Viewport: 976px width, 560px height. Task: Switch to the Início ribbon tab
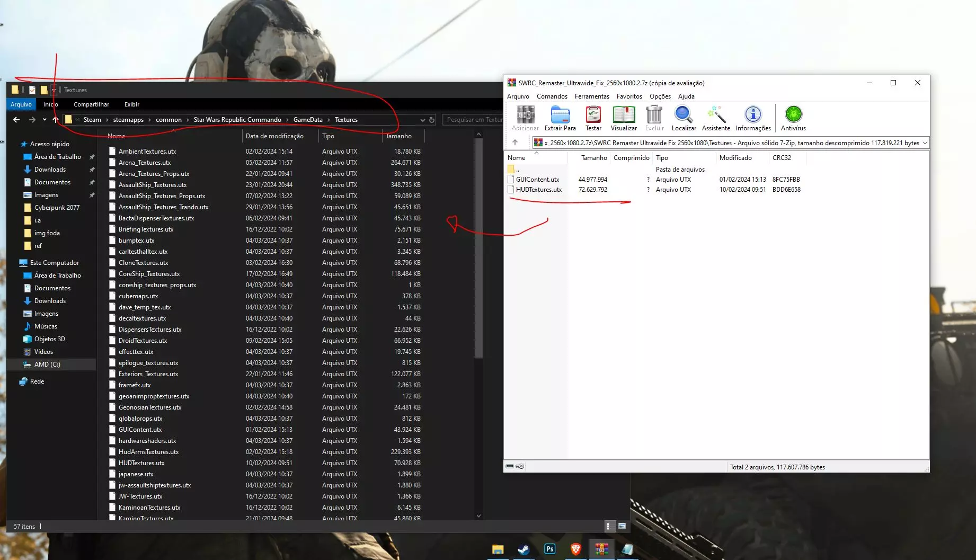pyautogui.click(x=51, y=104)
